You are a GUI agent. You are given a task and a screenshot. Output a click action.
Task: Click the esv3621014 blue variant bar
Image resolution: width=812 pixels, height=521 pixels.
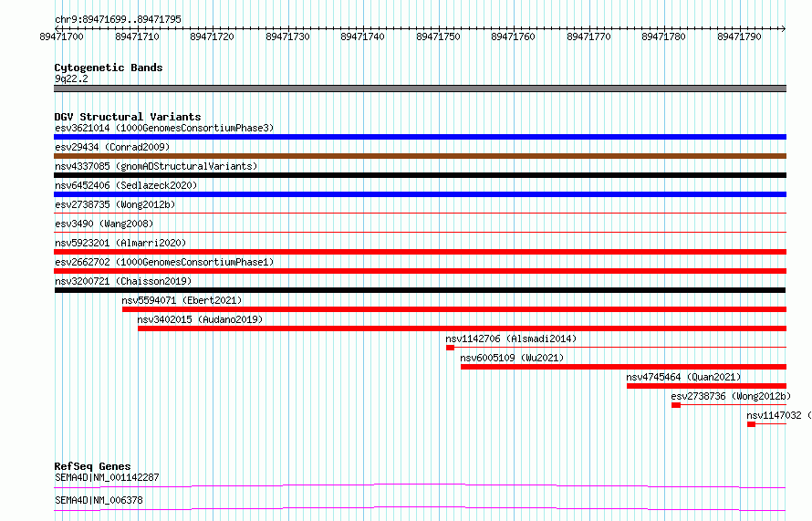click(x=420, y=137)
